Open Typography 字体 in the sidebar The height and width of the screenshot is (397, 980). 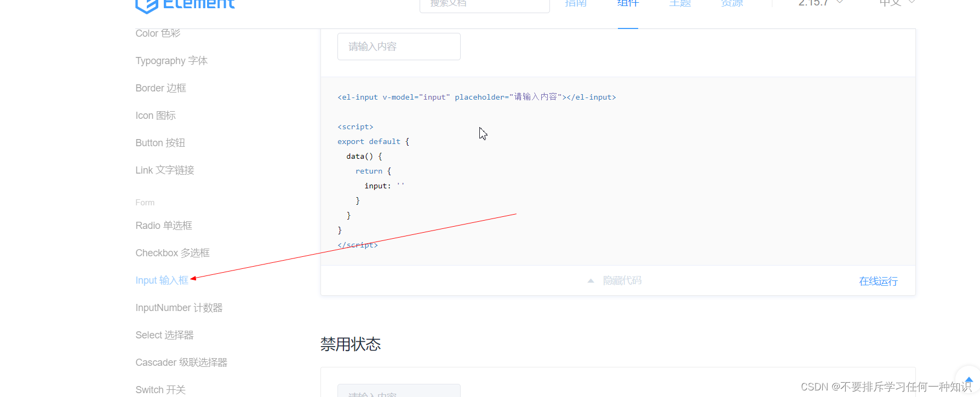point(171,61)
